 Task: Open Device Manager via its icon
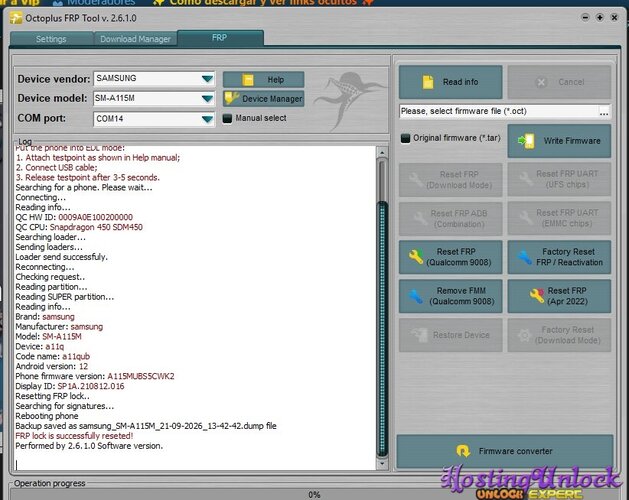232,98
